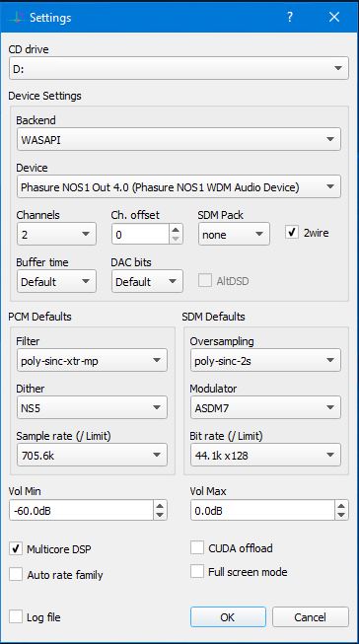The height and width of the screenshot is (644, 359).
Task: Open the CD drive dropdown
Action: point(179,68)
